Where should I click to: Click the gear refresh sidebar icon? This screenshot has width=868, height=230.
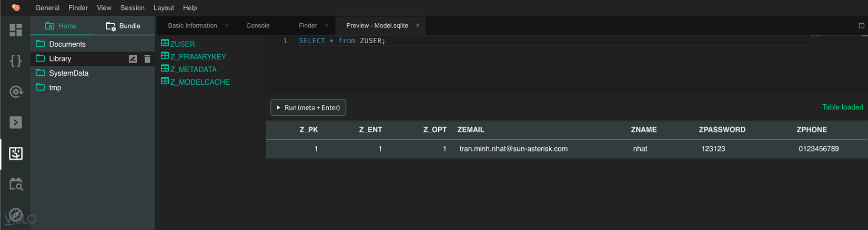coord(16,92)
